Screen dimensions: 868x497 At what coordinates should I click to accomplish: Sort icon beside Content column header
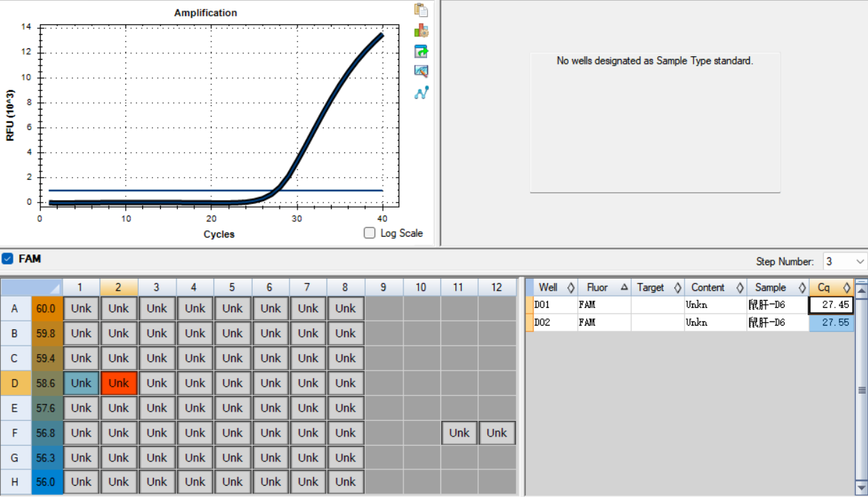[x=739, y=287]
